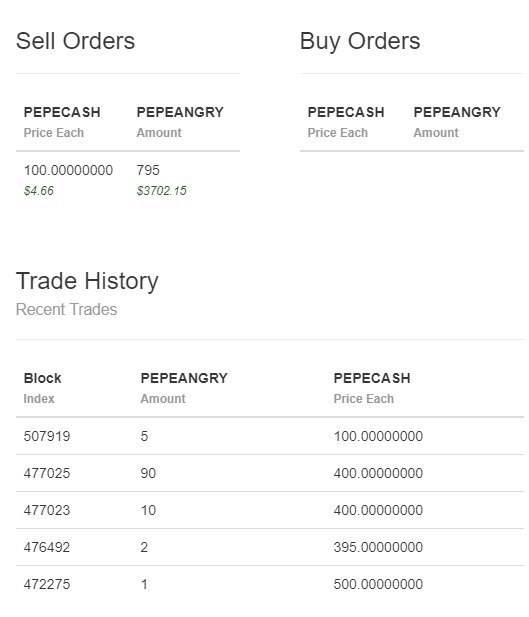
Task: Click the 795 PEPEANGRY sell amount
Action: pos(148,170)
